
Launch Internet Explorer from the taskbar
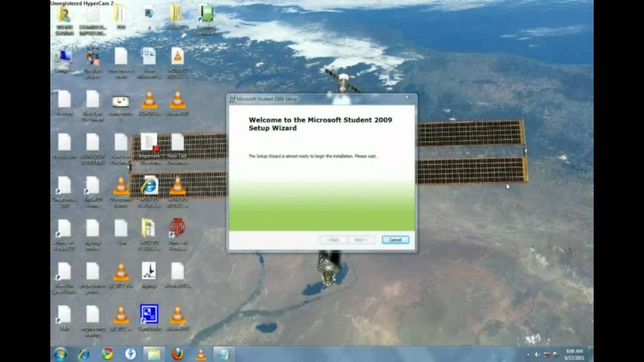tap(84, 354)
